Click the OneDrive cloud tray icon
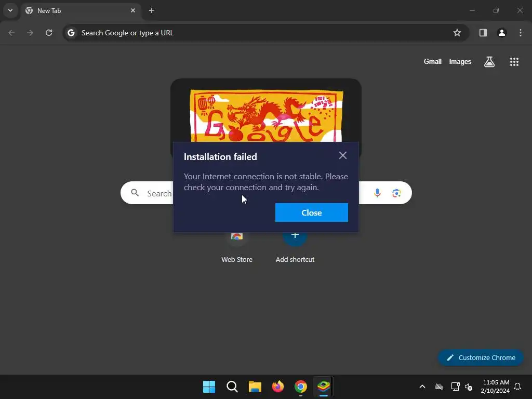Screen dimensions: 532x399 (x=439, y=387)
